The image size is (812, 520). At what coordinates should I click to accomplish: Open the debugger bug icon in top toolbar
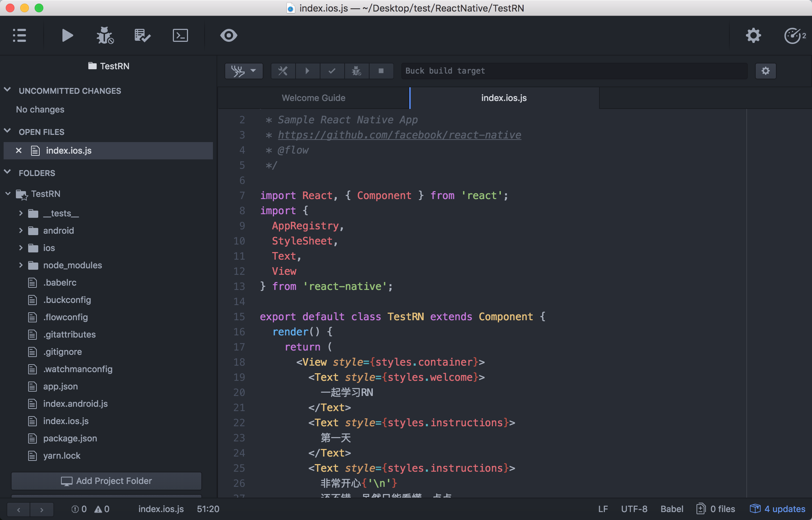click(x=105, y=36)
